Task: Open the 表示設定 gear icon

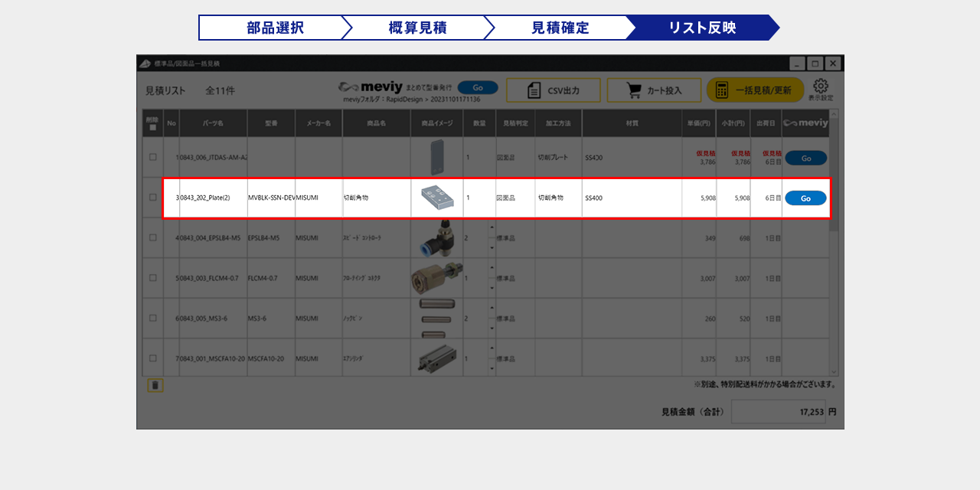Action: tap(821, 86)
